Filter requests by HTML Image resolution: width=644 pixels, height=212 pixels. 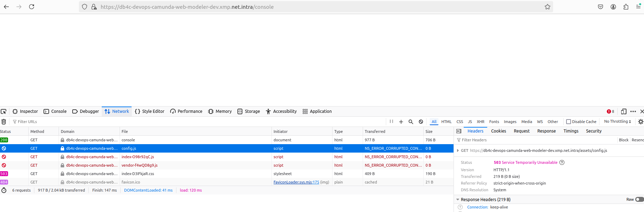[446, 122]
